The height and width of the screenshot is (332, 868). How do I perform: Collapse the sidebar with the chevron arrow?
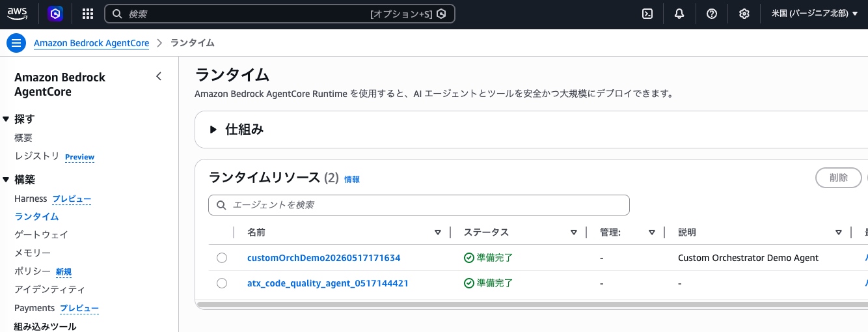click(159, 77)
